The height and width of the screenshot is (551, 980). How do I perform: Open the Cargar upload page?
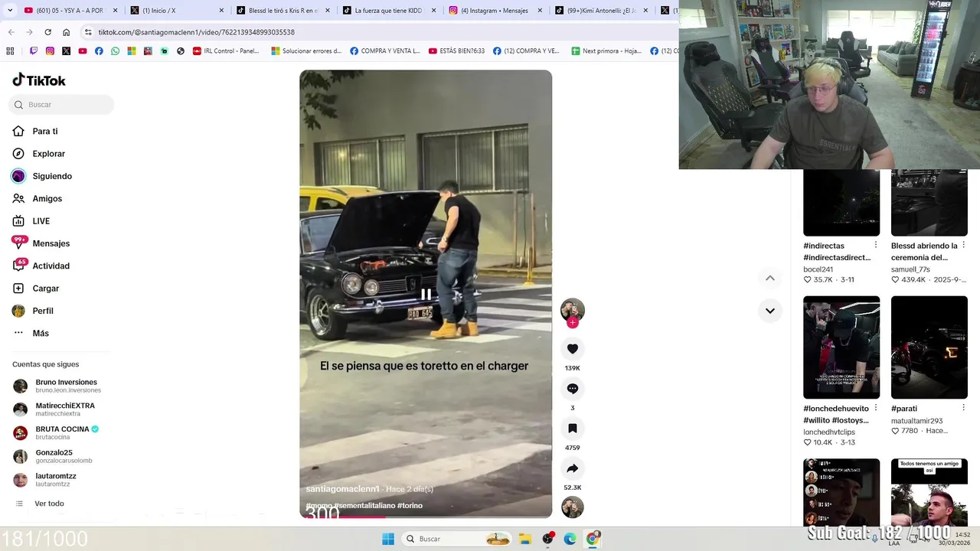point(36,289)
